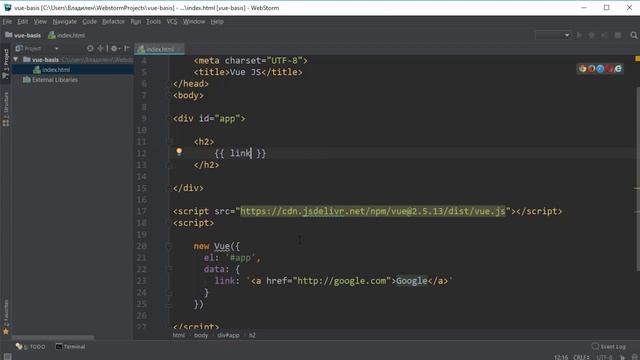Screen dimensions: 640x360
Task: Open the Structure tool window stripe
Action: click(x=6, y=109)
